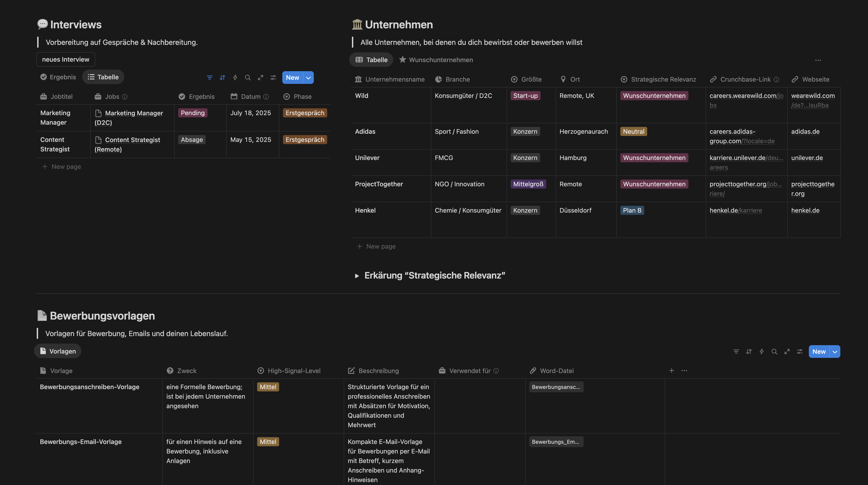
Task: Open dropdown arrow beside Vorlagen New button
Action: point(835,352)
